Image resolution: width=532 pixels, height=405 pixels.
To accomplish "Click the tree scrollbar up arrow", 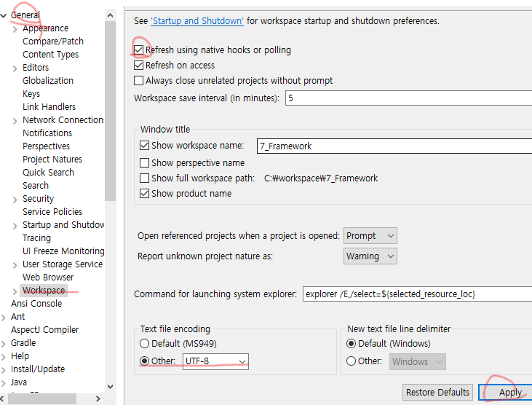I will pyautogui.click(x=111, y=15).
